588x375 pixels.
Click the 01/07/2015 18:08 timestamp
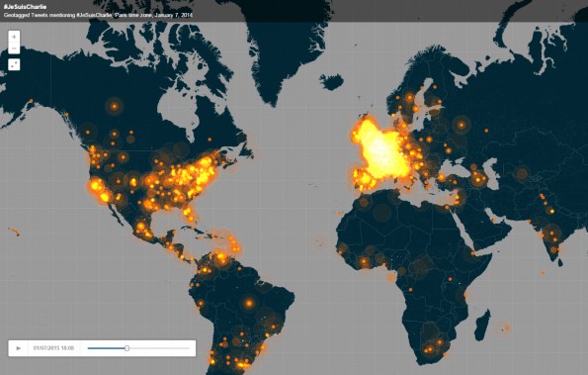53,348
